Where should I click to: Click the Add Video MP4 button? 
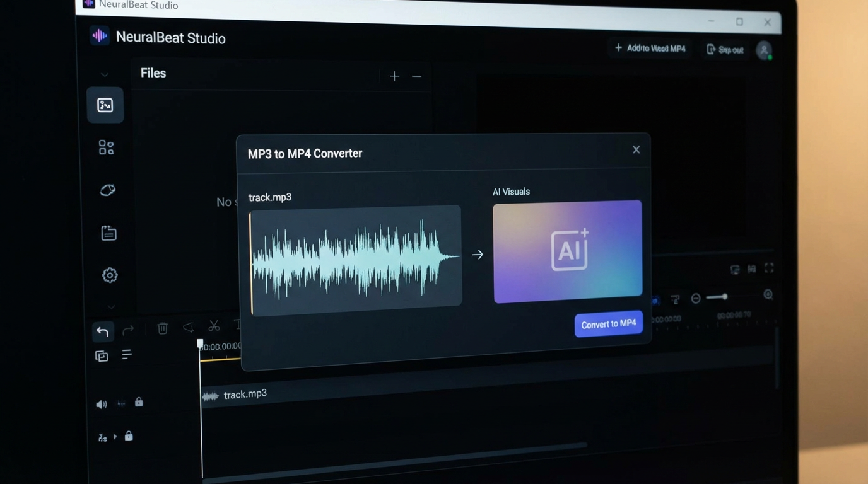point(650,48)
